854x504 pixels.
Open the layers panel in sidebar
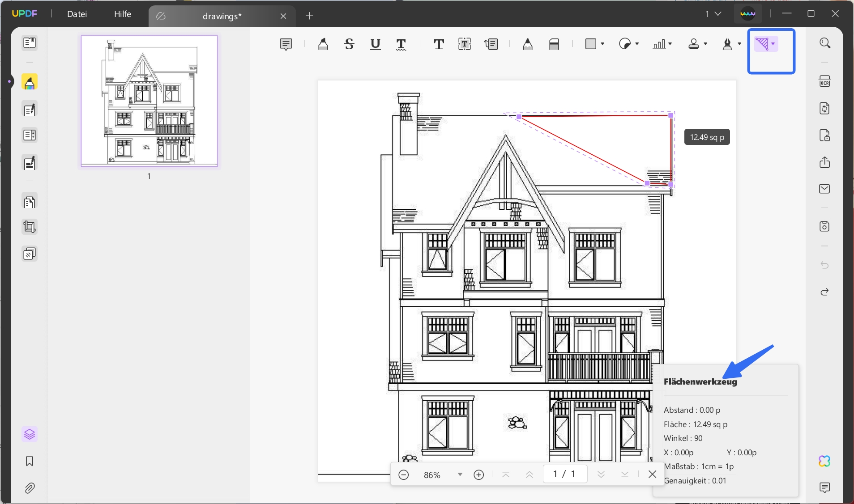point(30,434)
